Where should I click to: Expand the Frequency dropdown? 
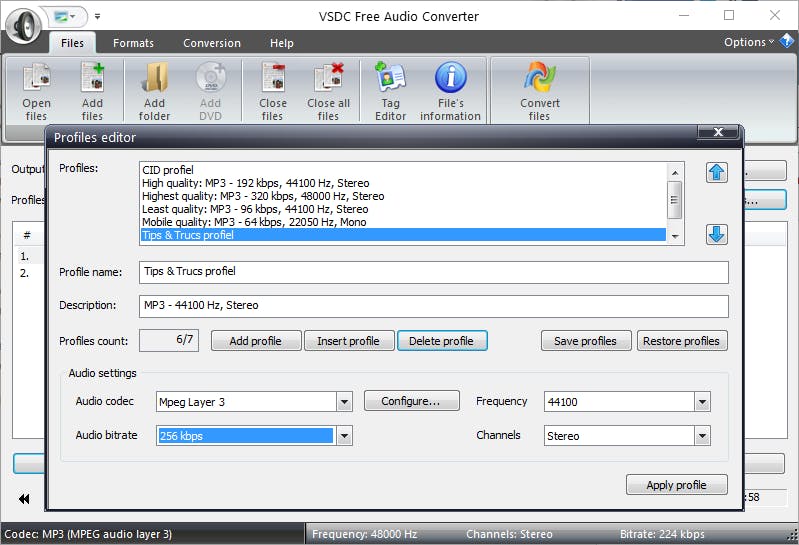[702, 402]
